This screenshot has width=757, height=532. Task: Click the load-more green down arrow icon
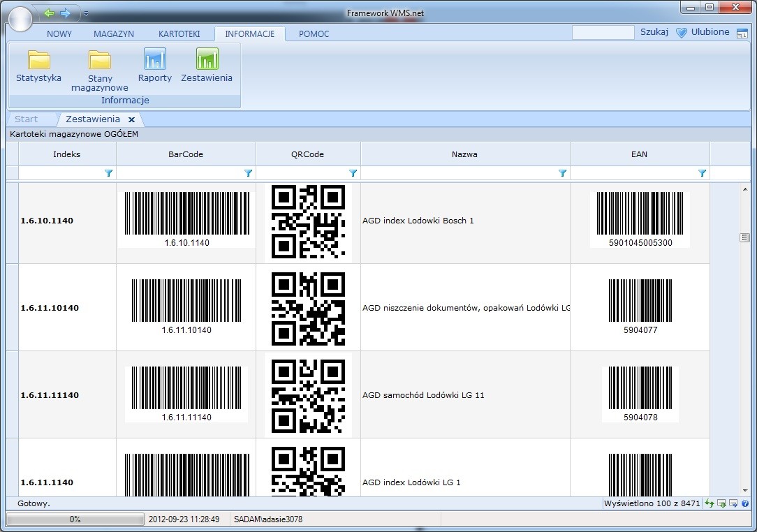point(722,503)
